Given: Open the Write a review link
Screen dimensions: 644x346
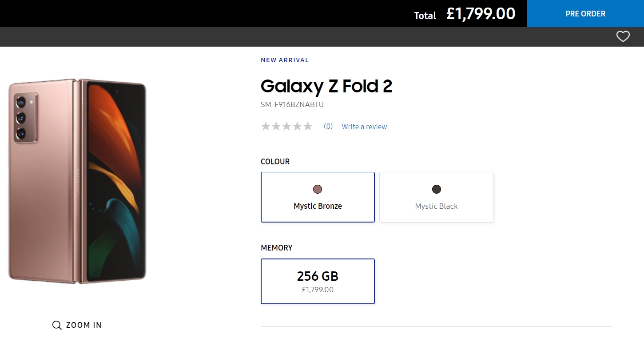Looking at the screenshot, I should tap(364, 127).
